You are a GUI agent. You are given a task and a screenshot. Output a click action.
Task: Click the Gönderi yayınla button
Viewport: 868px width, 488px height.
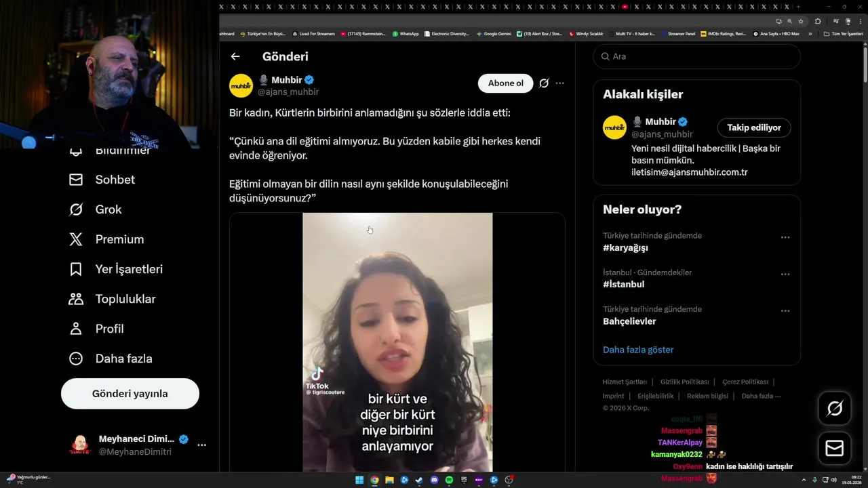pyautogui.click(x=130, y=394)
